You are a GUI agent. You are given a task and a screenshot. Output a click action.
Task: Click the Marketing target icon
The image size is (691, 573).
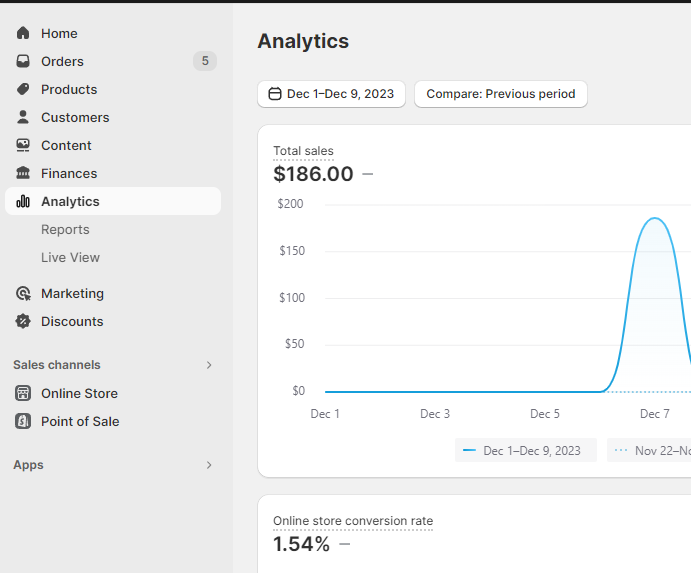click(x=23, y=293)
